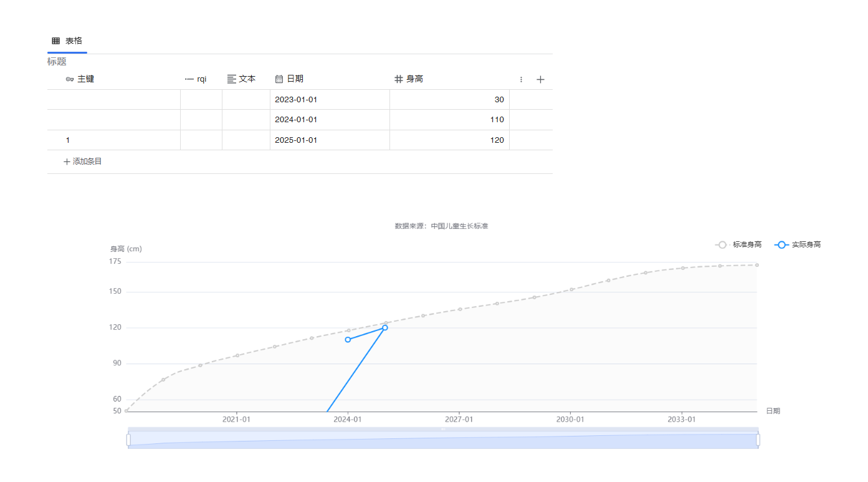Viewport: 868px width, 482px height.
Task: Select the 2023-01-01 date cell
Action: click(x=330, y=100)
